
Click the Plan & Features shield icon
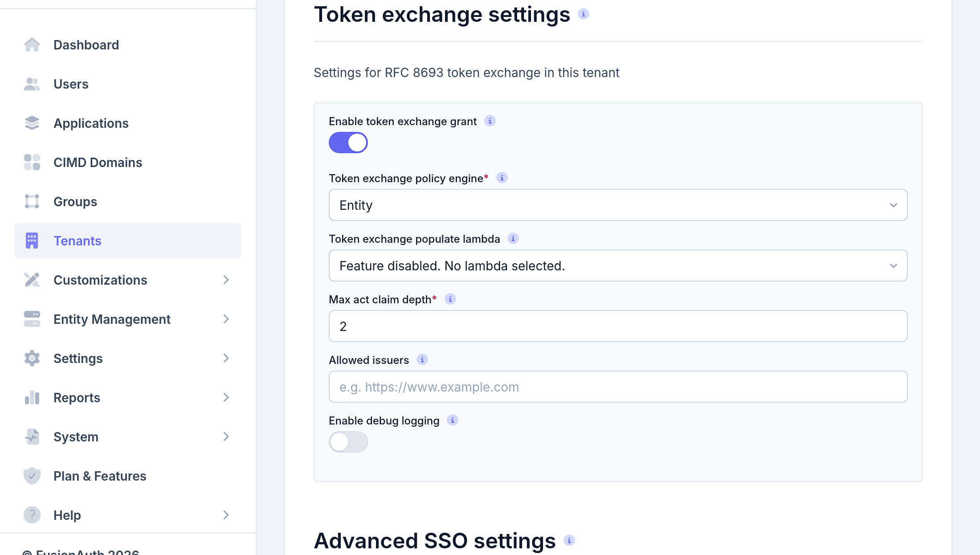[32, 476]
